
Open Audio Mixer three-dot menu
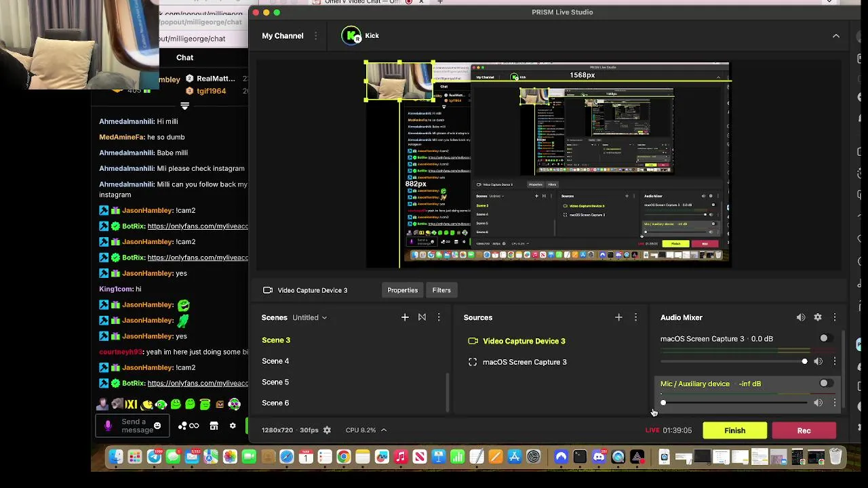[835, 317]
